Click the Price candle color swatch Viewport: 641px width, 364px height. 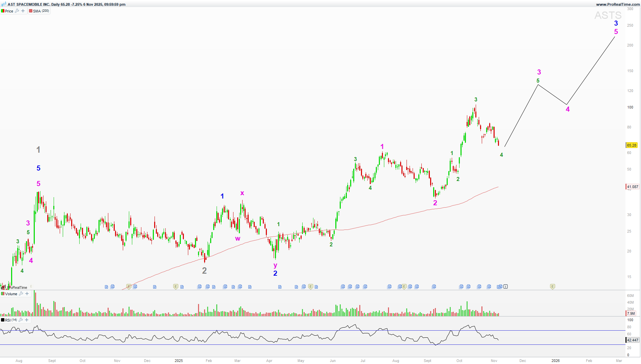coord(3,11)
